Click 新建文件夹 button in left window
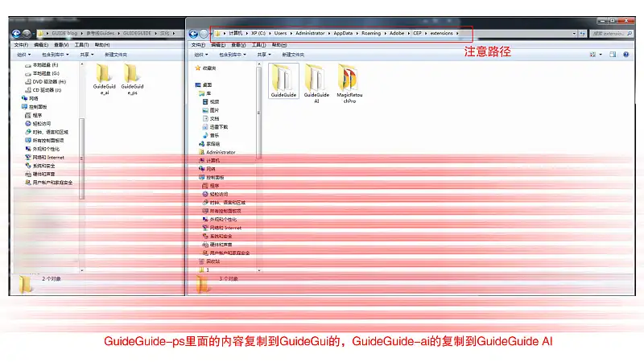This screenshot has width=644, height=362. (116, 55)
